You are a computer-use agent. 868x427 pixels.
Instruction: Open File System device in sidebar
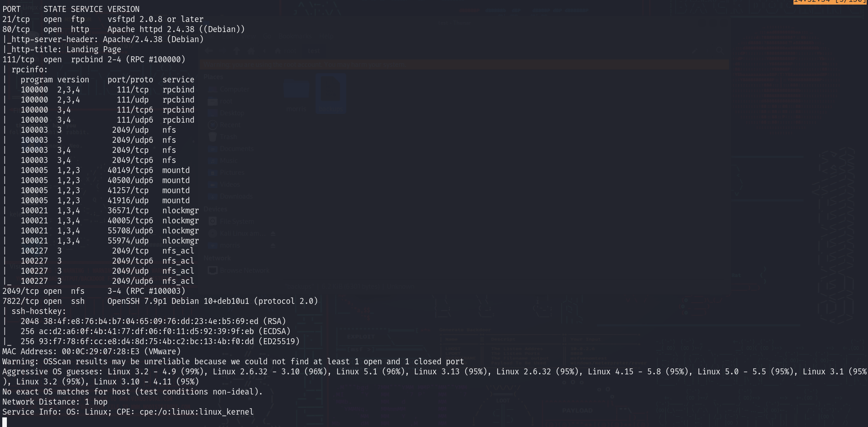[x=231, y=222]
